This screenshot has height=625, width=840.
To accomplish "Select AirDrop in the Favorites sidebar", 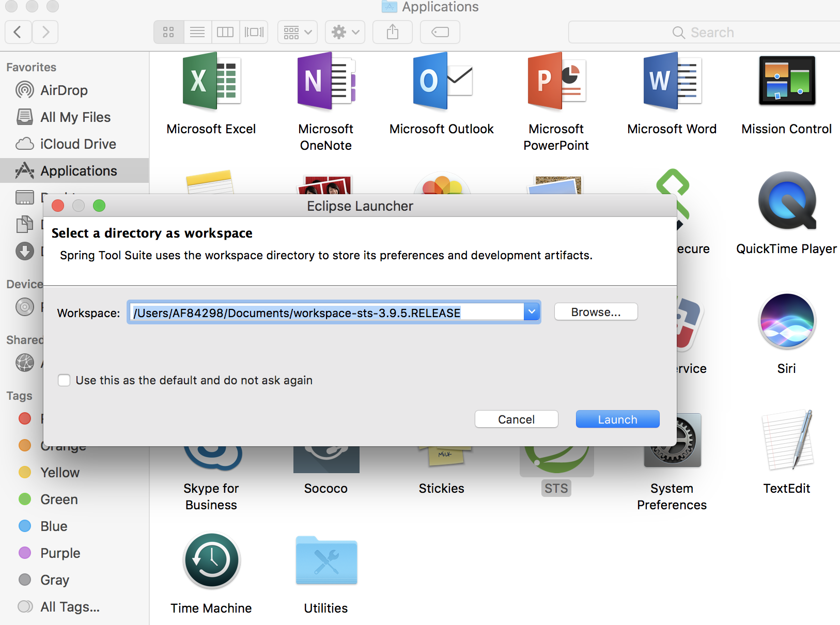I will click(x=64, y=90).
